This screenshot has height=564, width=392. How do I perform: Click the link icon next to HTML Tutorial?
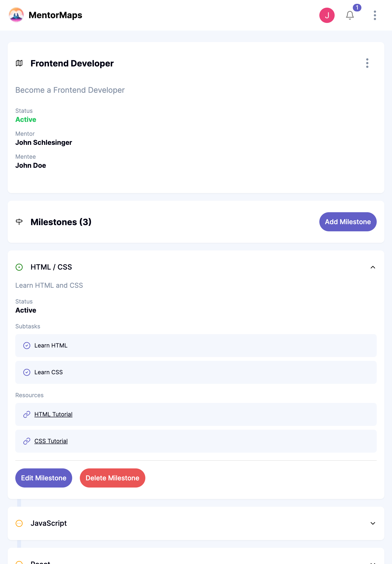point(27,414)
